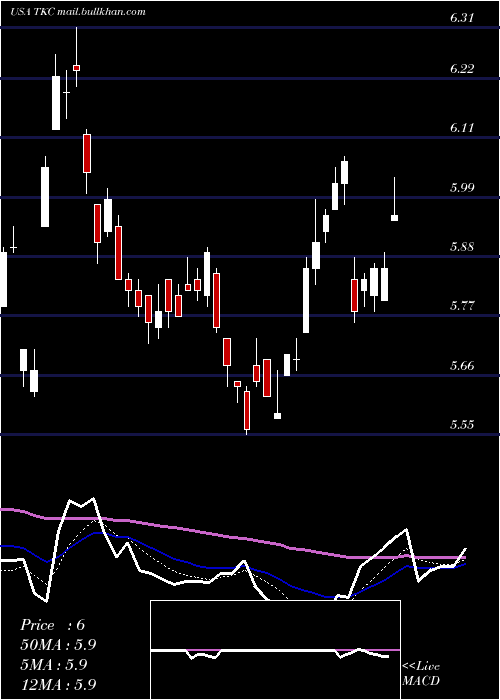500x700 pixels.
Task: Click the '5MA : 5.9' readout
Action: pos(54,664)
